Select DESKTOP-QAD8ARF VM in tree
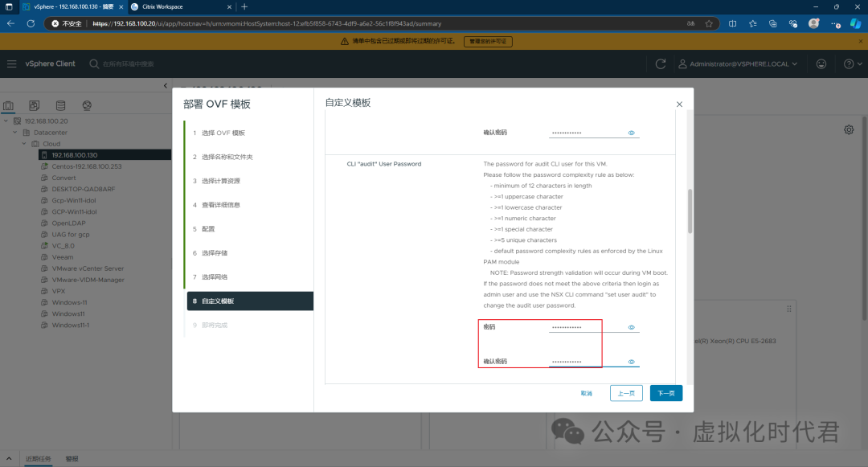 [x=83, y=189]
